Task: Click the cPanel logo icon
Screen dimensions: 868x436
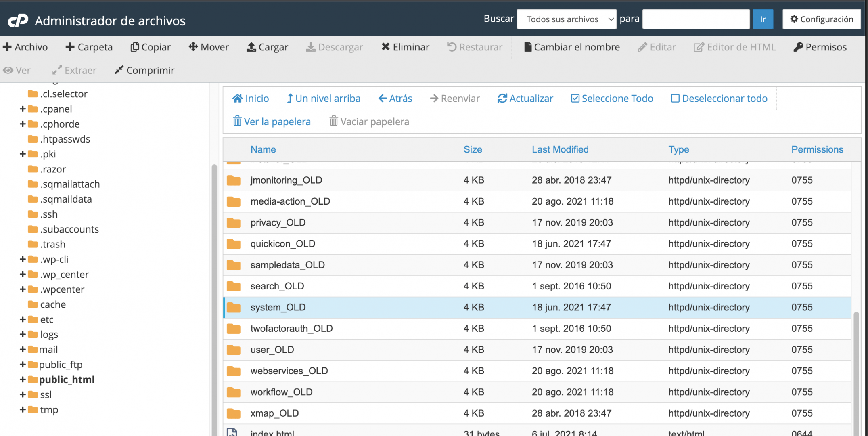Action: coord(18,20)
